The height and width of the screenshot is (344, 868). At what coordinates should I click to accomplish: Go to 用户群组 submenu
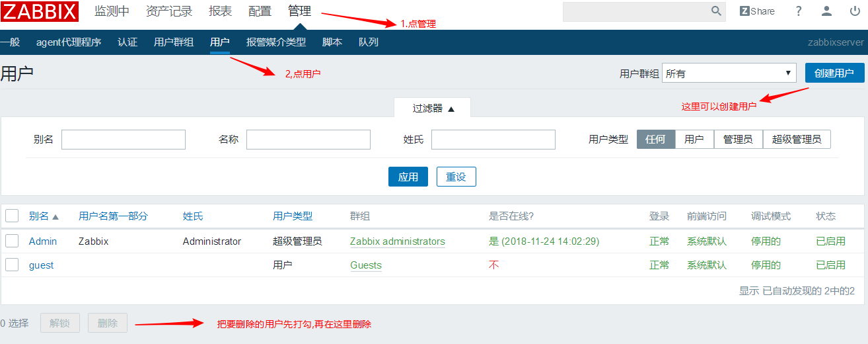tap(174, 42)
